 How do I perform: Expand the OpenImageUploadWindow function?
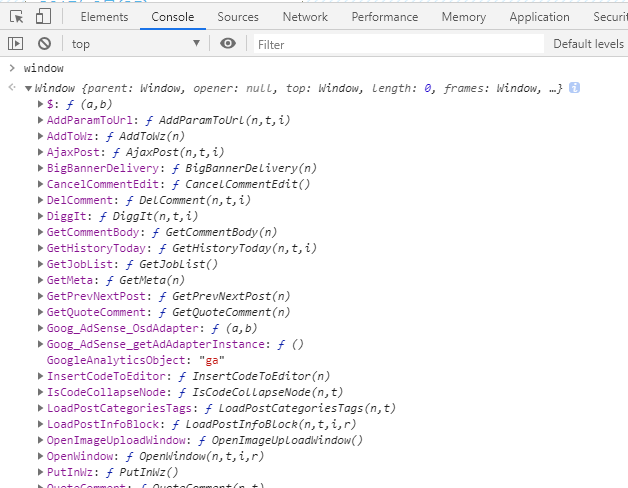point(40,440)
